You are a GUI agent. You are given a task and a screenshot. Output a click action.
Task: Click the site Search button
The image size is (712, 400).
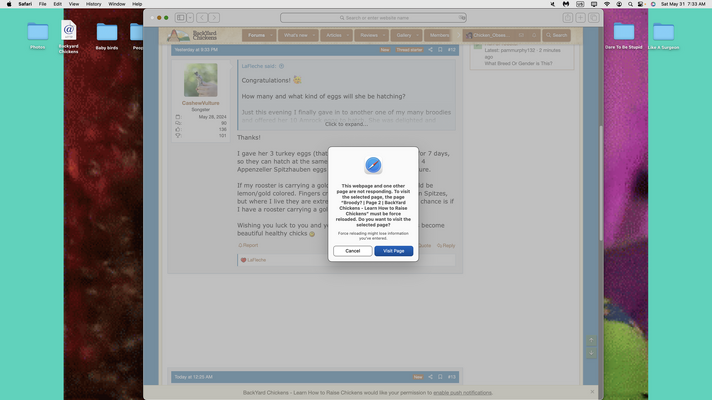tap(556, 35)
